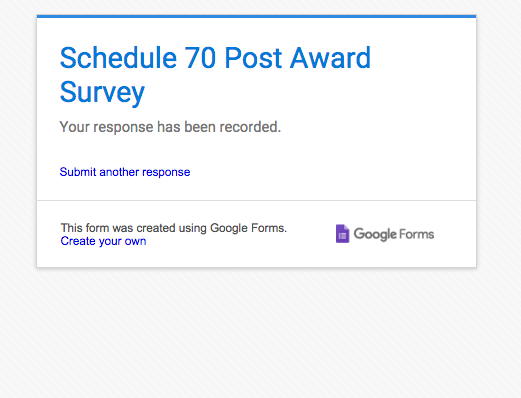This screenshot has width=521, height=398.
Task: Click the word Survey in the title
Action: [x=102, y=93]
